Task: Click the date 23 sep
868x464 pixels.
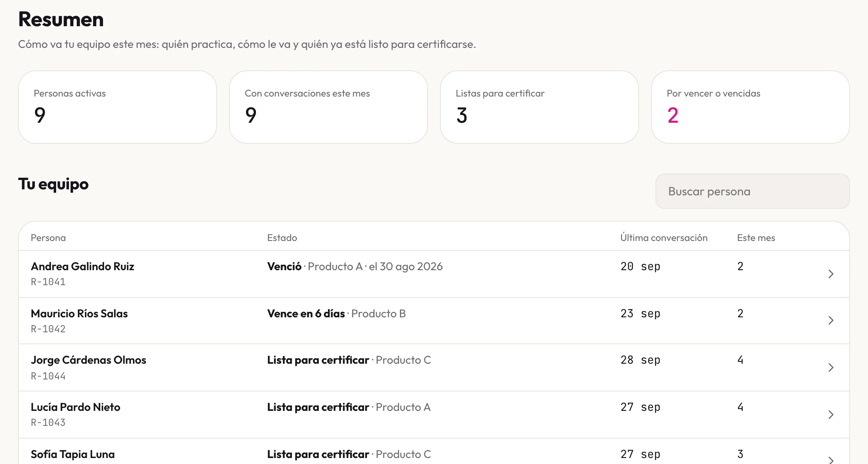Action: (x=641, y=314)
